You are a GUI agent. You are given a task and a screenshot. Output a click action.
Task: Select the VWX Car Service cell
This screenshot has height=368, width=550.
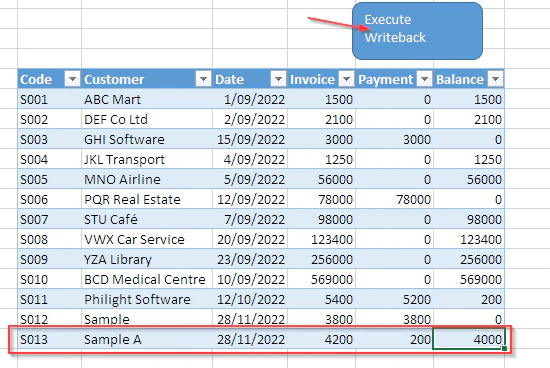147,239
